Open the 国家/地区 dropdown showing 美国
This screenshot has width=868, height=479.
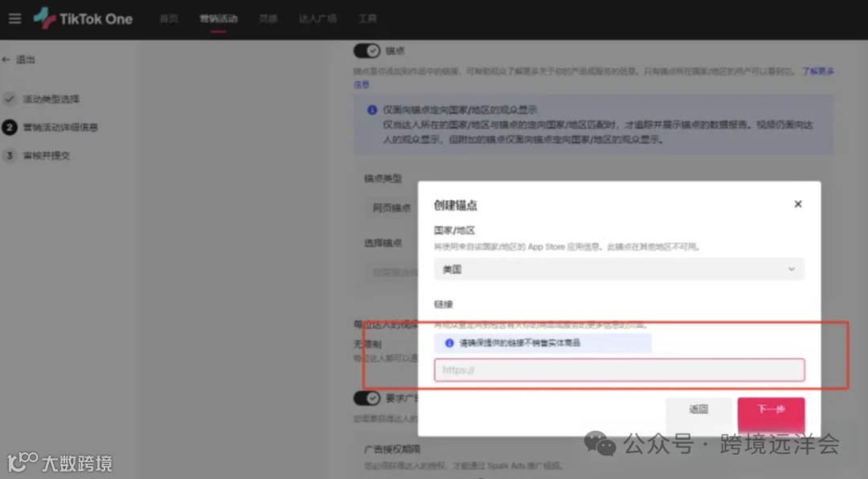point(619,269)
